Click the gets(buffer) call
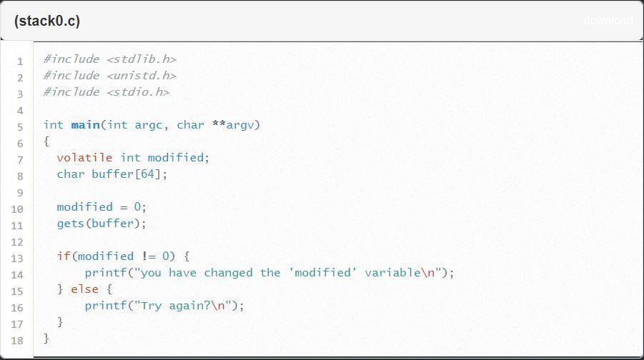644x360 pixels. (101, 224)
